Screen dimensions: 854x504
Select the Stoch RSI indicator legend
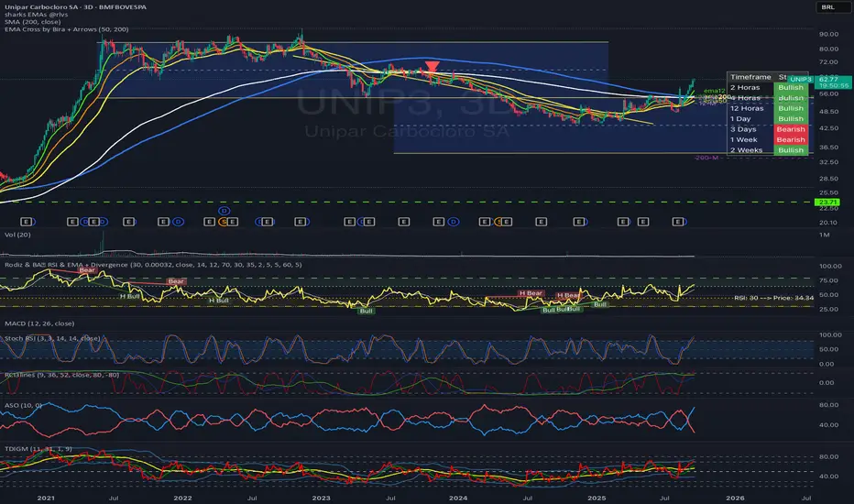pyautogui.click(x=52, y=338)
